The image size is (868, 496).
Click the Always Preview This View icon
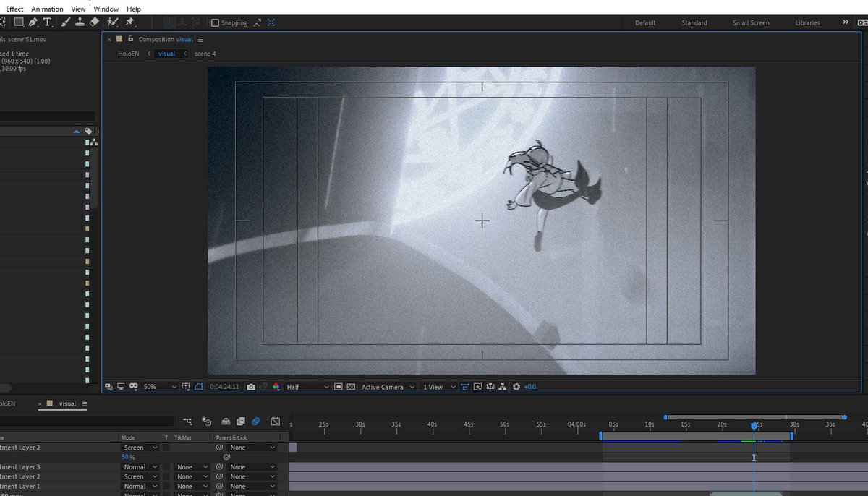tap(109, 387)
